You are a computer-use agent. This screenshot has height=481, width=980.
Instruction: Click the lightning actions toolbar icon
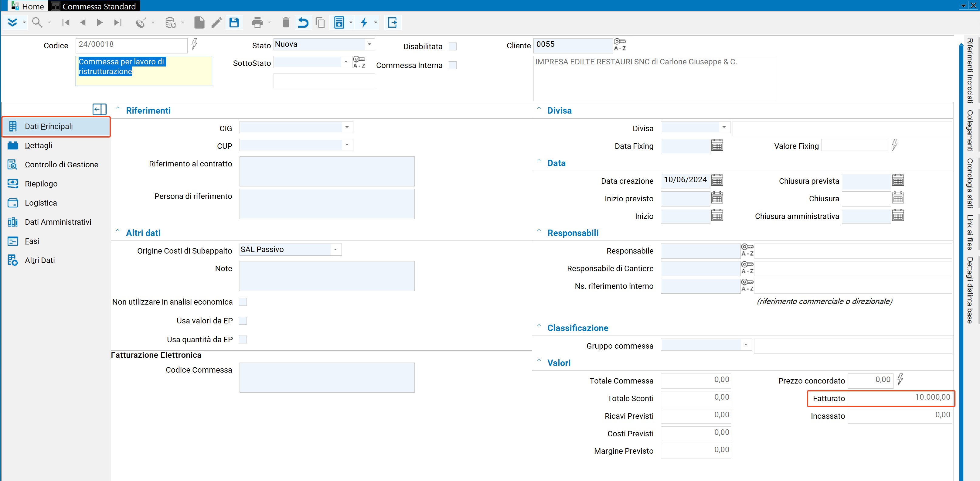point(364,23)
